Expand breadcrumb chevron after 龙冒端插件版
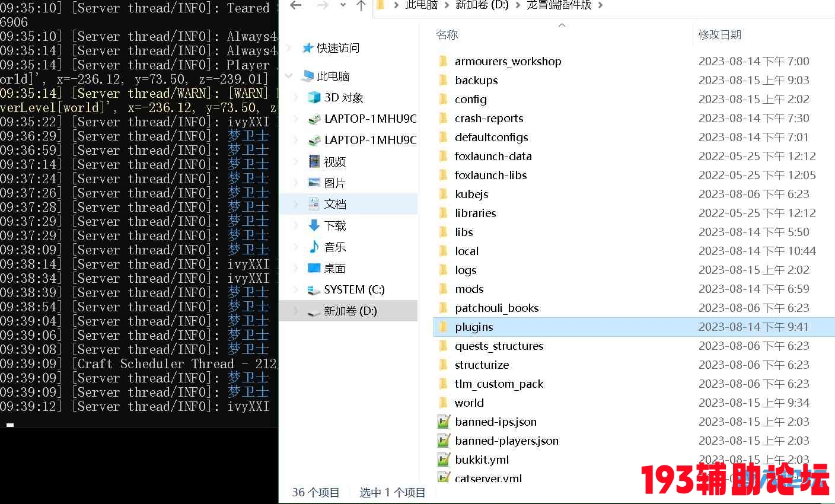This screenshot has height=504, width=835. click(600, 5)
